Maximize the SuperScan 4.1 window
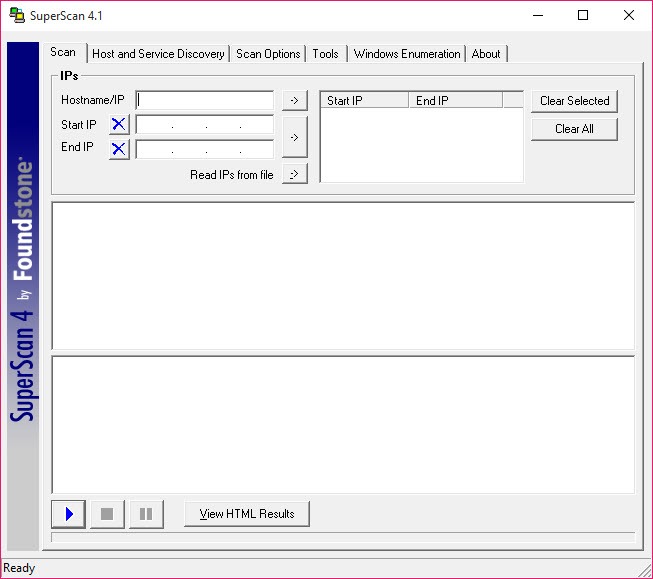The image size is (653, 579). (583, 15)
